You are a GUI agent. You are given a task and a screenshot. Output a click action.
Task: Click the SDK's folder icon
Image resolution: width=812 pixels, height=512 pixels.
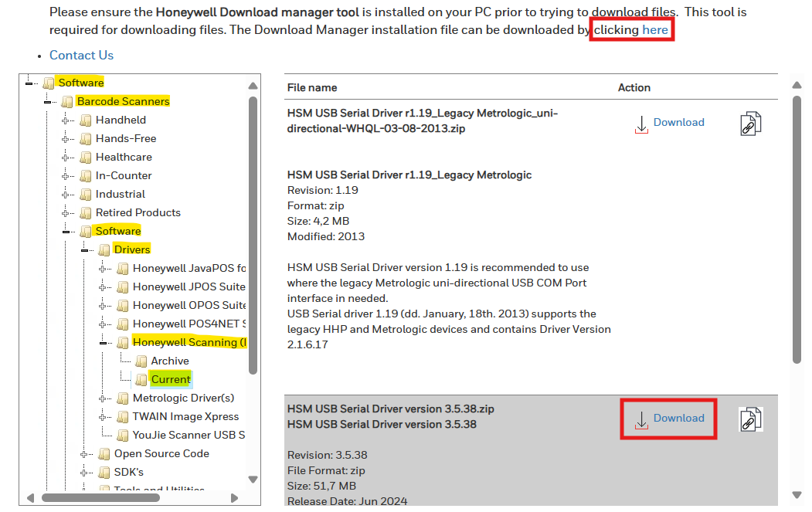pyautogui.click(x=104, y=472)
